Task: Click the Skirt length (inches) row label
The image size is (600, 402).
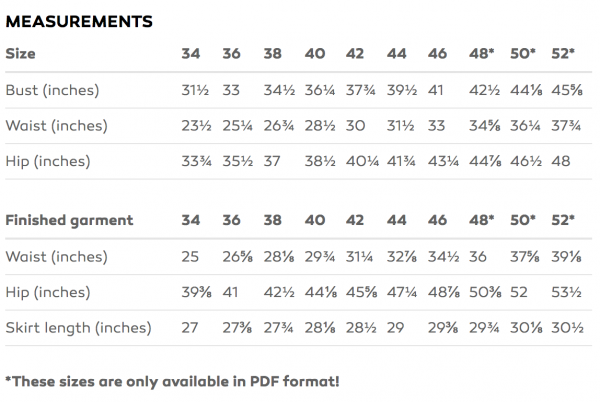Action: 79,328
